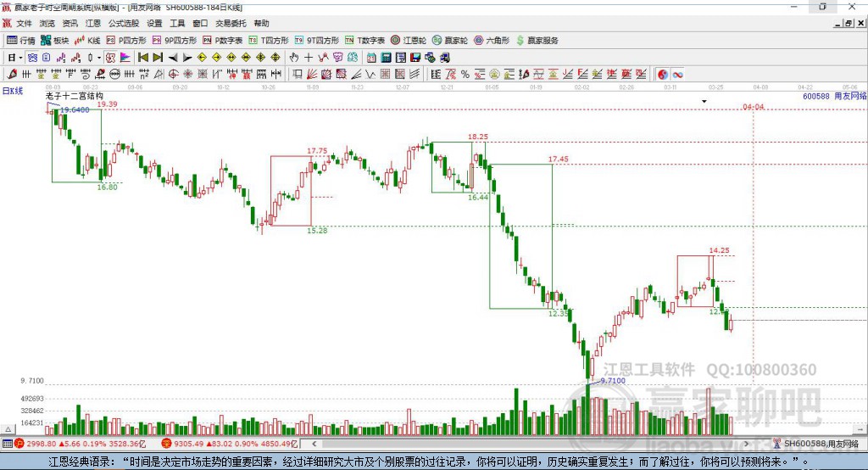Screen dimensions: 868x470
Task: Switch to the K线 chart view
Action: tap(87, 41)
